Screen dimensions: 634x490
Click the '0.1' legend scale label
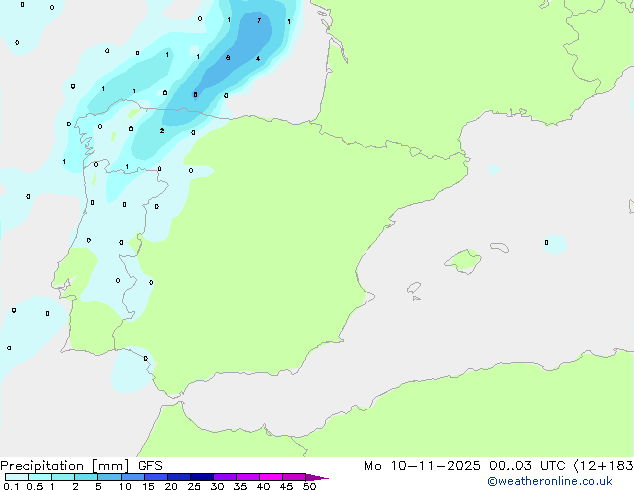click(11, 486)
